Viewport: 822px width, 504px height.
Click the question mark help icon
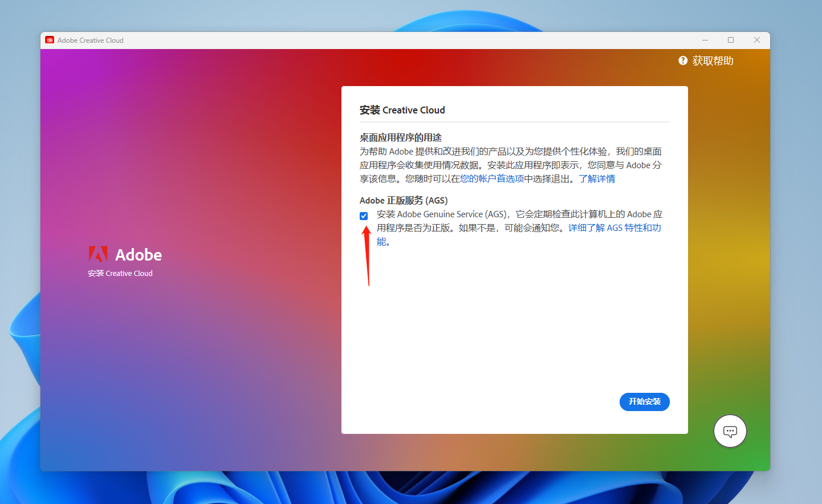[683, 60]
